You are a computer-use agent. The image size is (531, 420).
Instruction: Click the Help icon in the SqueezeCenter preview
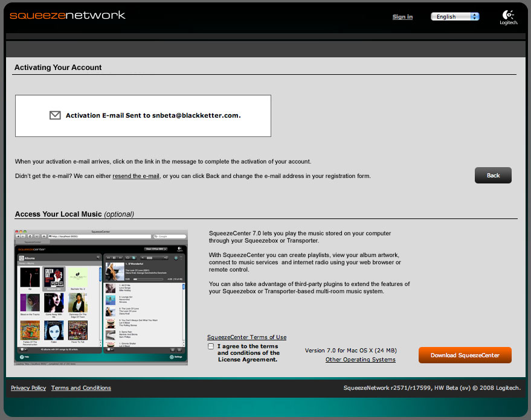coord(21,357)
